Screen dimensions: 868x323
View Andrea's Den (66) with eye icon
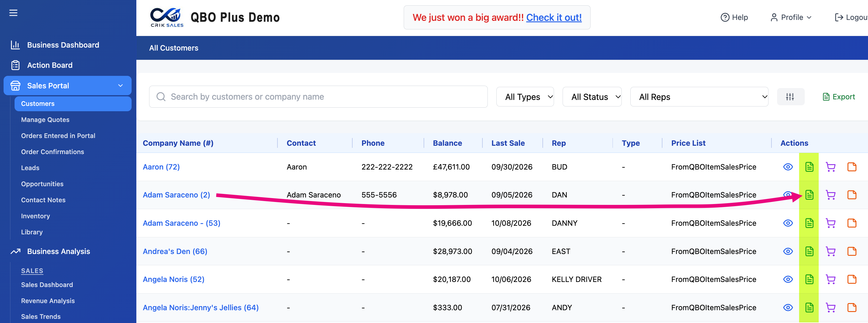click(788, 251)
